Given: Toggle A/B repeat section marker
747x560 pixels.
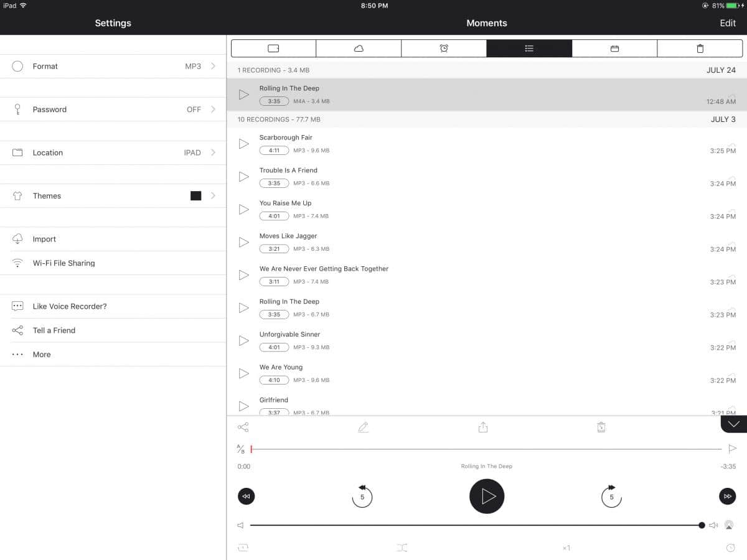Looking at the screenshot, I should pyautogui.click(x=241, y=449).
